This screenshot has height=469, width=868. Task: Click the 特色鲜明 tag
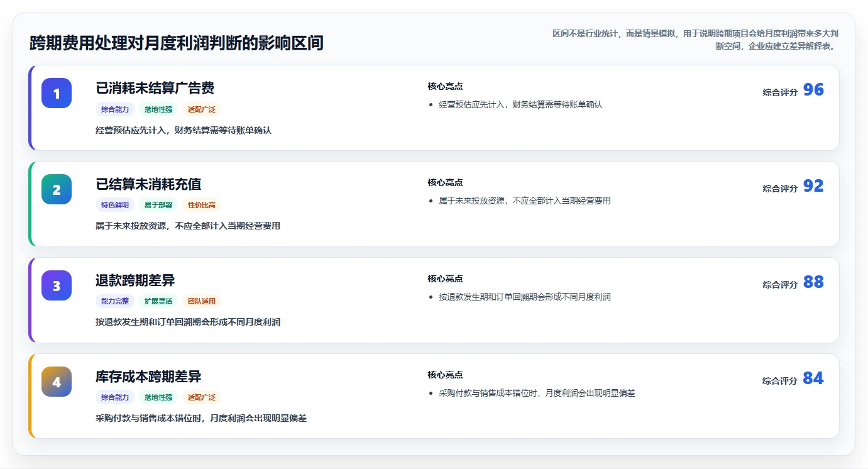coord(115,205)
